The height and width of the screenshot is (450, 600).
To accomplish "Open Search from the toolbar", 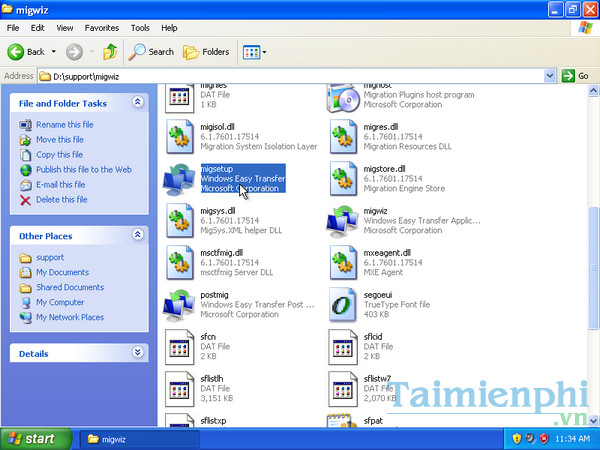I will [151, 52].
